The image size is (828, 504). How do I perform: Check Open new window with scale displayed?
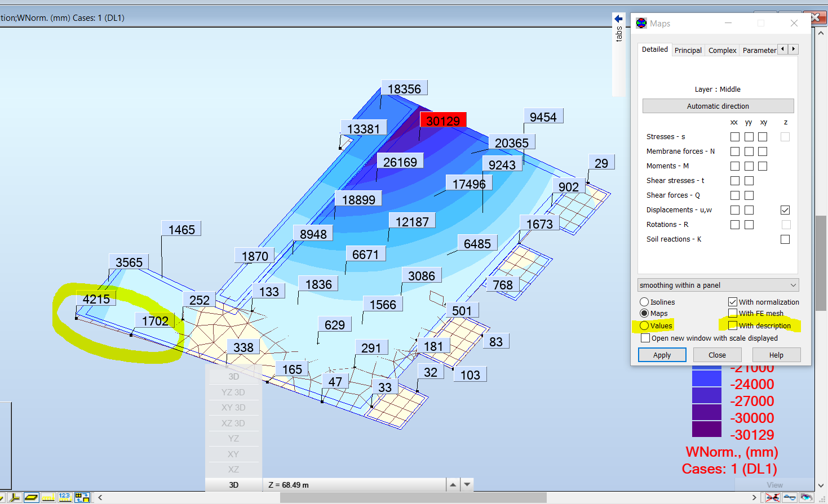645,338
